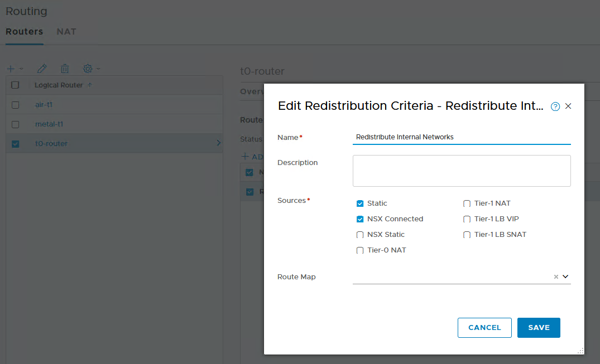Click the CANCEL button
Screen dimensions: 600x364
coord(484,328)
